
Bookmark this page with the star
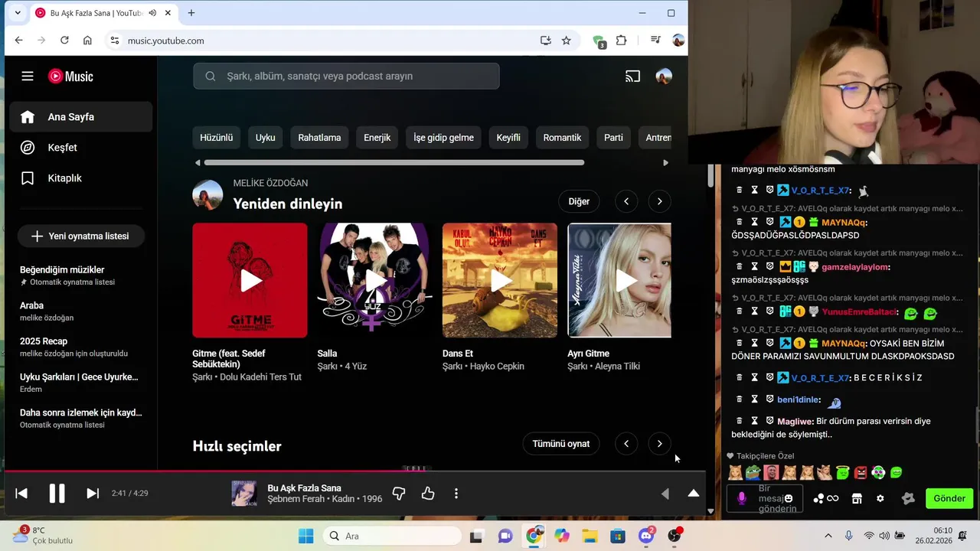566,41
